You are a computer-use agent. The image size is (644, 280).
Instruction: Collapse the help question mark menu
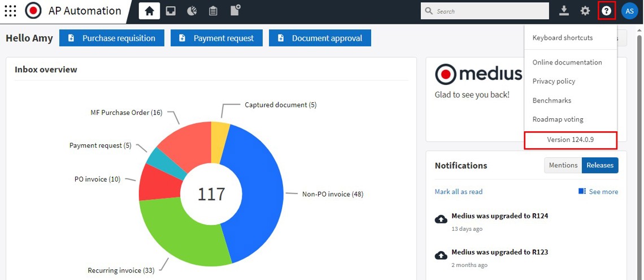tap(606, 11)
